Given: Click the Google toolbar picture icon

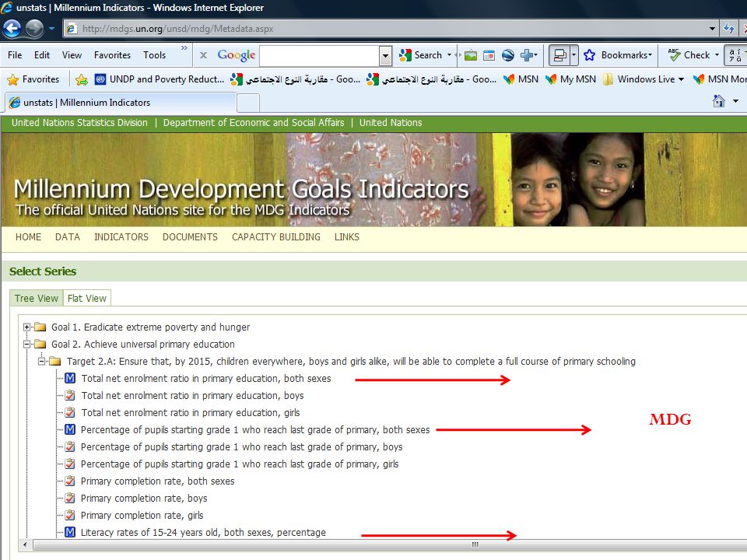Looking at the screenshot, I should tap(471, 55).
